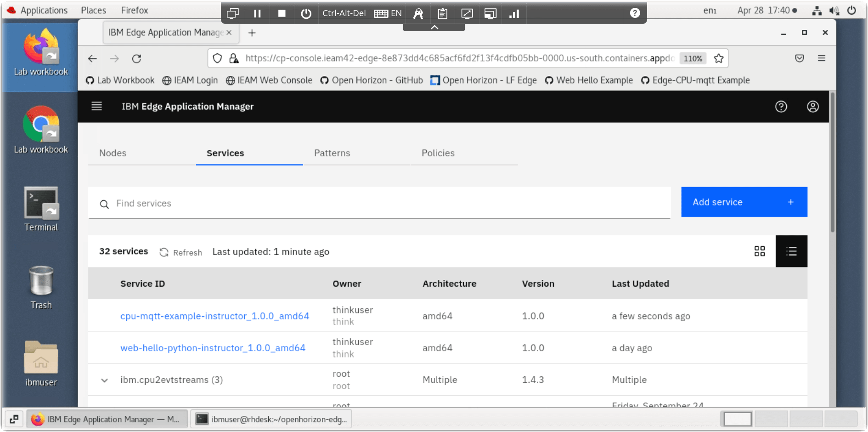868x432 pixels.
Task: Open the Places menu
Action: 93,10
